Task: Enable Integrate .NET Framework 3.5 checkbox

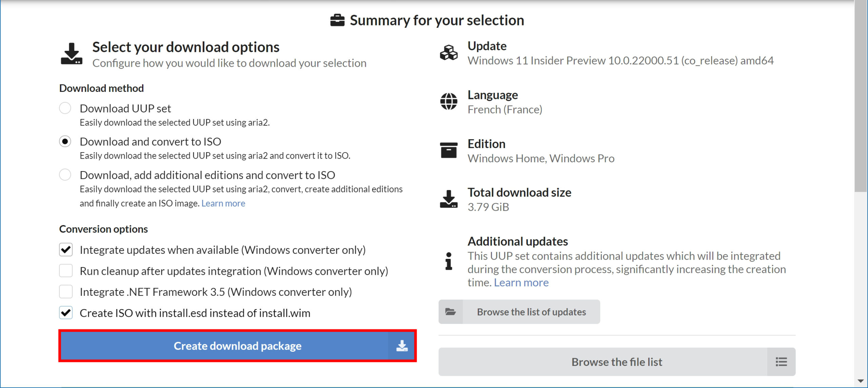Action: pyautogui.click(x=66, y=292)
